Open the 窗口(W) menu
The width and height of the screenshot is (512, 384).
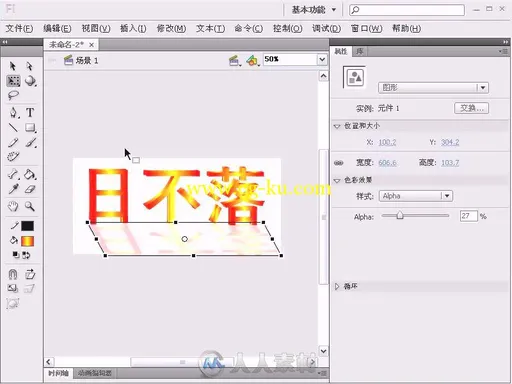(x=366, y=29)
